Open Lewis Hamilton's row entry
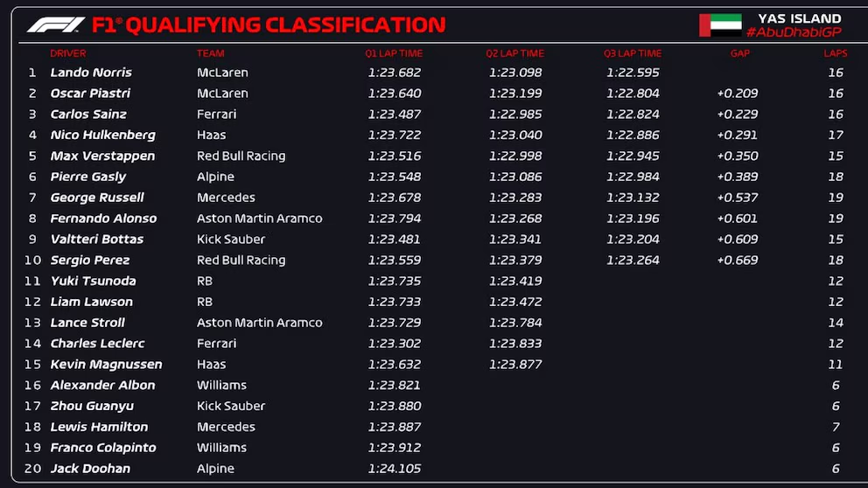This screenshot has width=868, height=488. (x=99, y=427)
